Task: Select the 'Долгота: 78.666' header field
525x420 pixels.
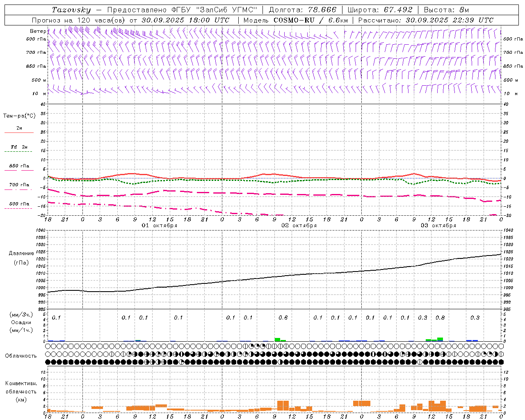Action: tap(302, 10)
